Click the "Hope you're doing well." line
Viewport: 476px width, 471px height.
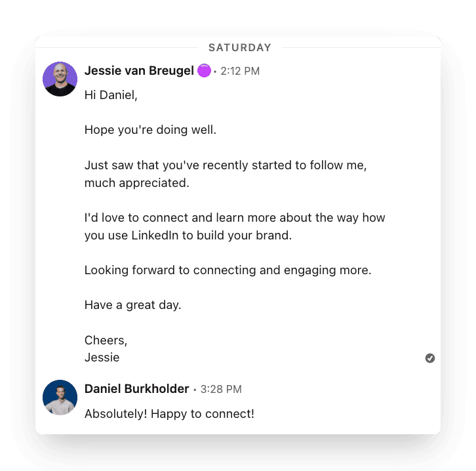coord(150,130)
